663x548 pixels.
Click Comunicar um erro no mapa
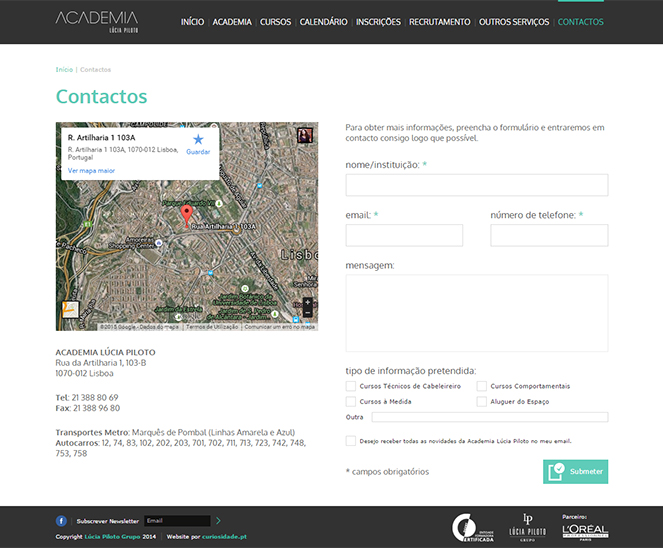click(x=279, y=327)
